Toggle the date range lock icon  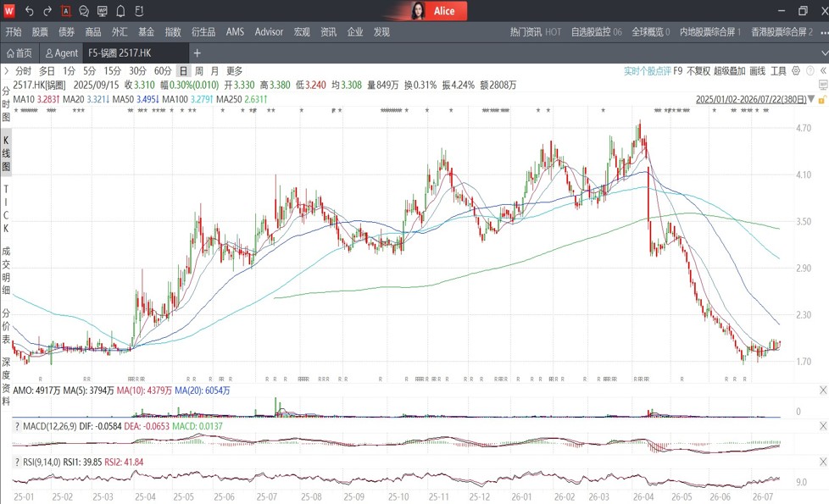822,99
